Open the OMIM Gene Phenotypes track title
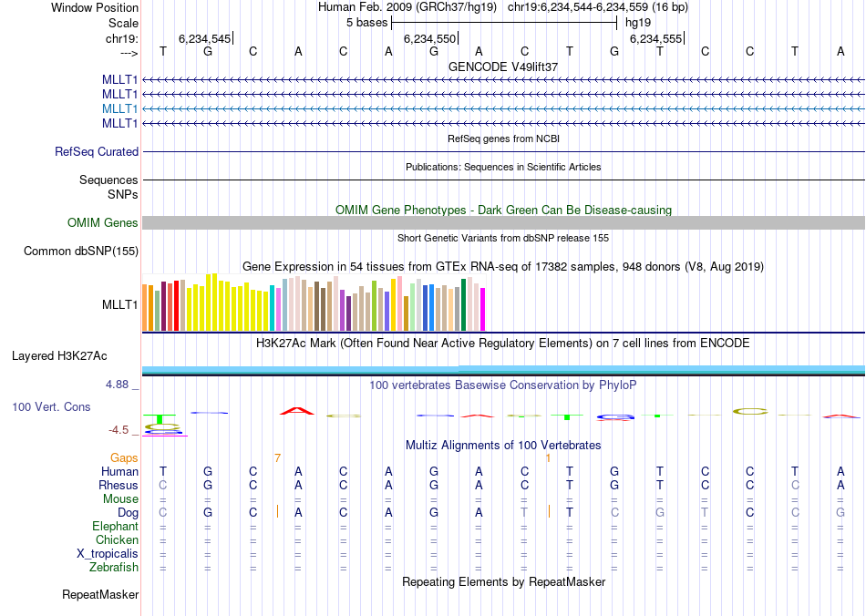 pyautogui.click(x=503, y=210)
